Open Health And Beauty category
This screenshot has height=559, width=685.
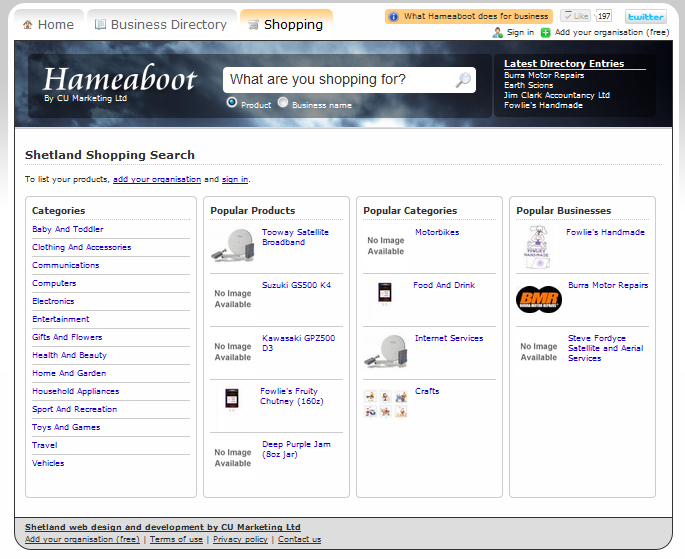69,355
